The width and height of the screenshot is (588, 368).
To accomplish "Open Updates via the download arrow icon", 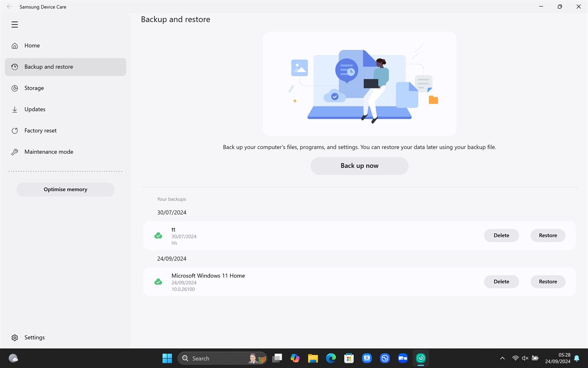I will tap(14, 109).
